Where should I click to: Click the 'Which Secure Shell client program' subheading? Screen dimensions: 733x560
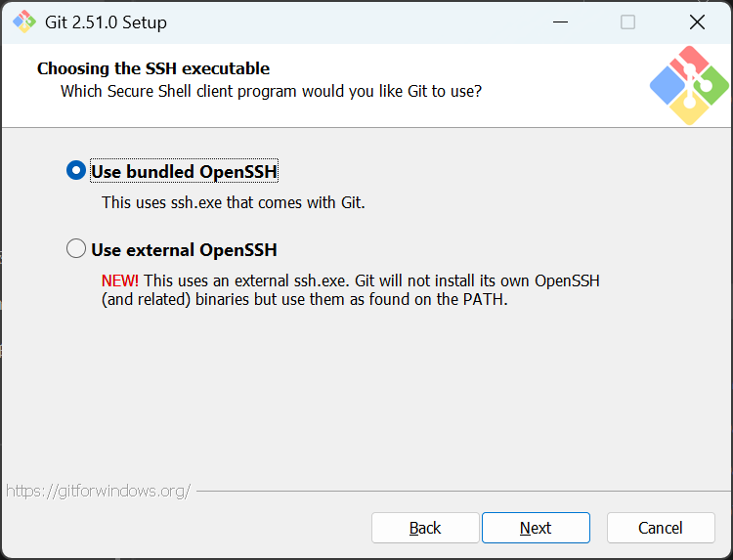point(271,91)
